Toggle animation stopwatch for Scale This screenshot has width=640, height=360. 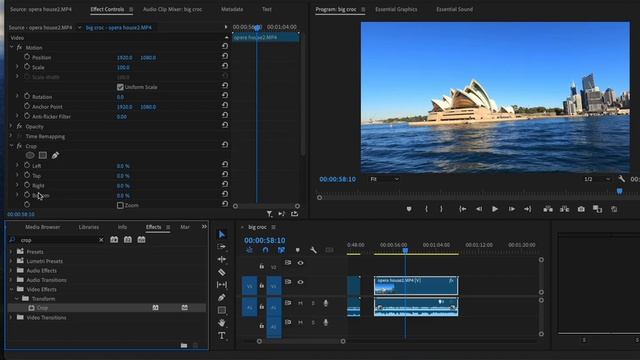click(27, 67)
